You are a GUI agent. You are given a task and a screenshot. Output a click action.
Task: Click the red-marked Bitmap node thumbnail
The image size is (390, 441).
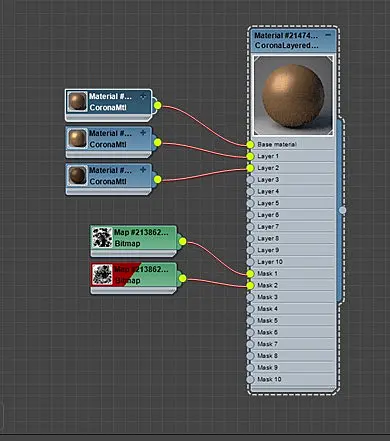click(102, 275)
